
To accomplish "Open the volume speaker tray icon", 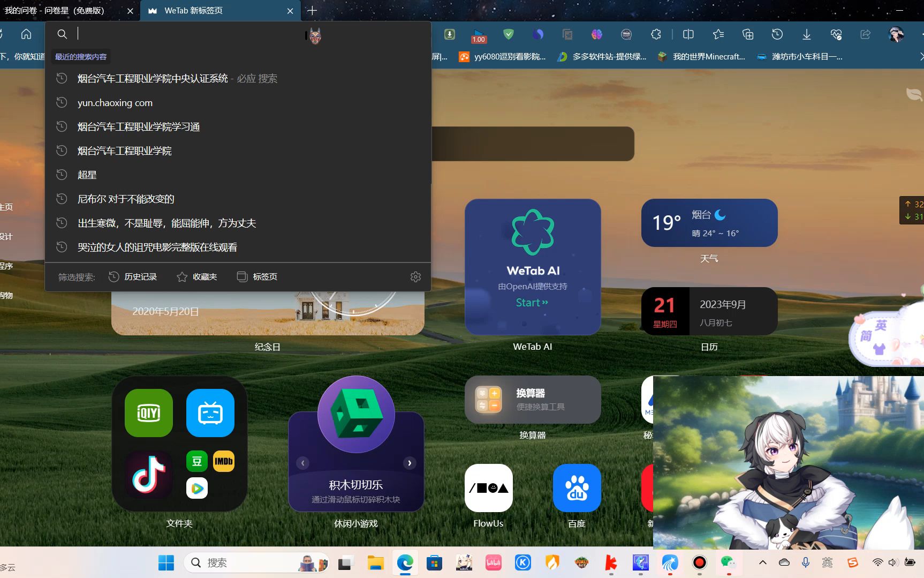I will point(893,562).
